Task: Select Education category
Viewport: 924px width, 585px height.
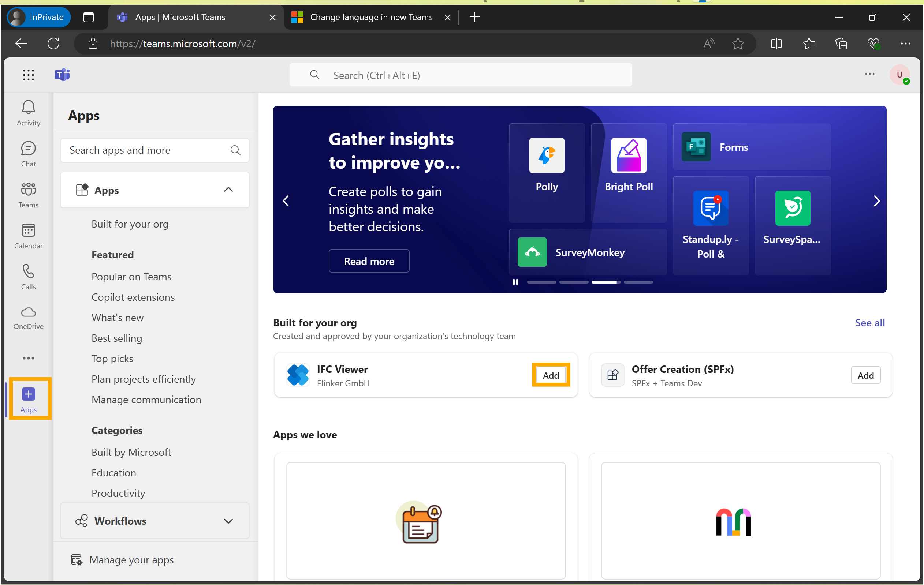Action: click(113, 473)
